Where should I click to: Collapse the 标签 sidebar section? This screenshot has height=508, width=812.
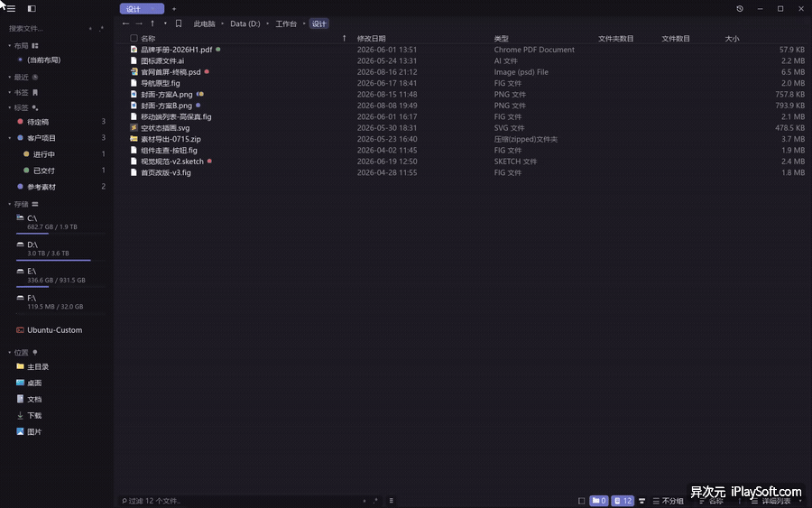pyautogui.click(x=9, y=107)
